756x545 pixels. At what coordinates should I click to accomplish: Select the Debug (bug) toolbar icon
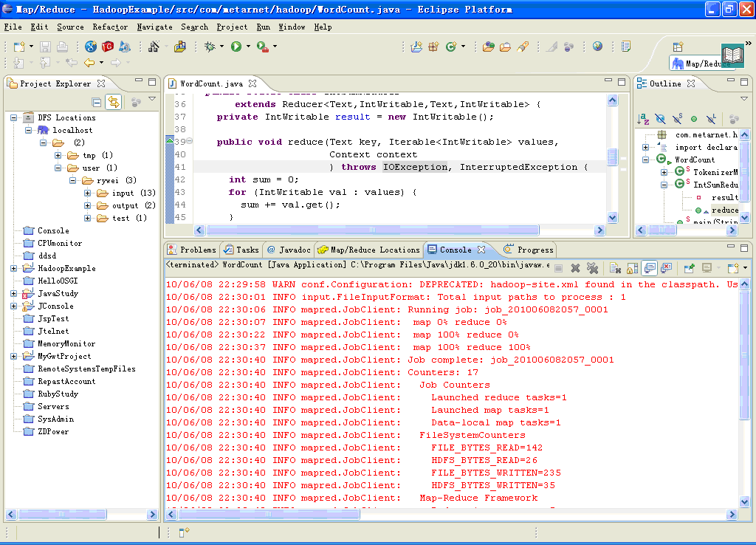tap(210, 46)
